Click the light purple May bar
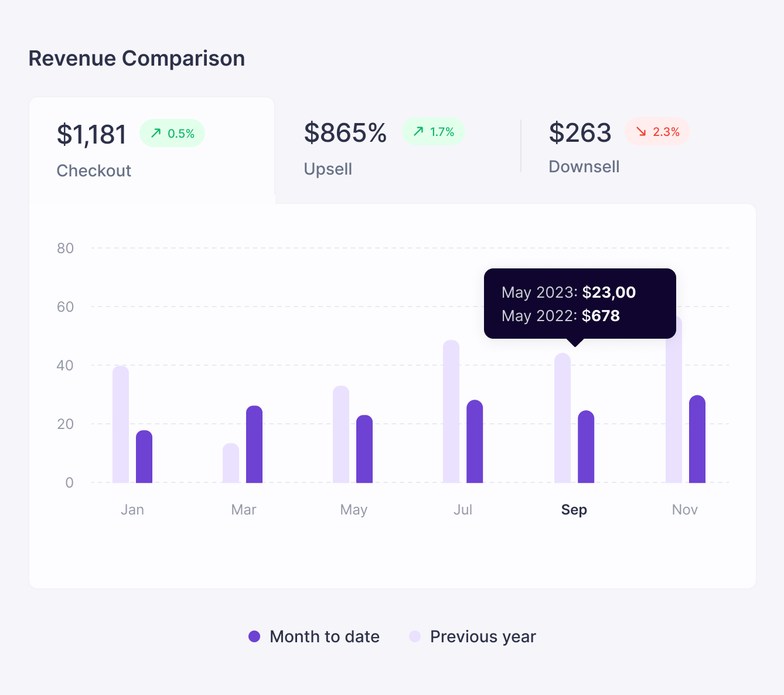The width and height of the screenshot is (784, 695). pyautogui.click(x=341, y=435)
